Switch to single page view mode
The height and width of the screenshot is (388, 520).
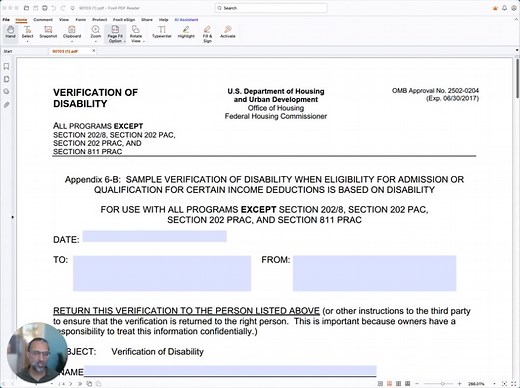click(x=380, y=384)
